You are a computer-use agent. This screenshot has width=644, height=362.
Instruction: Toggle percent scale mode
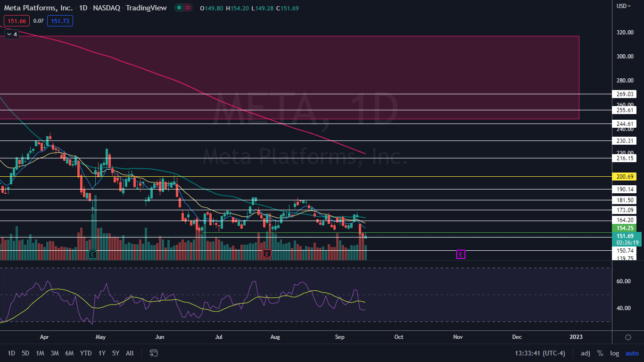point(600,353)
